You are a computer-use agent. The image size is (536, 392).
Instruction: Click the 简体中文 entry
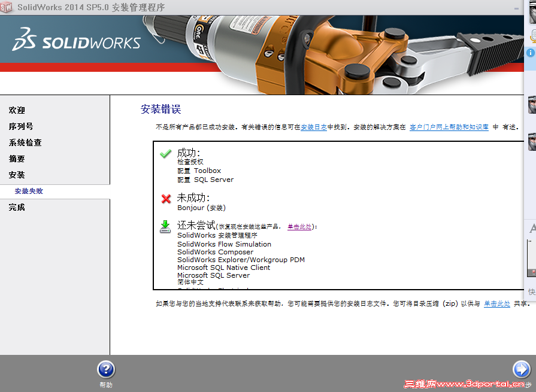[x=190, y=282]
